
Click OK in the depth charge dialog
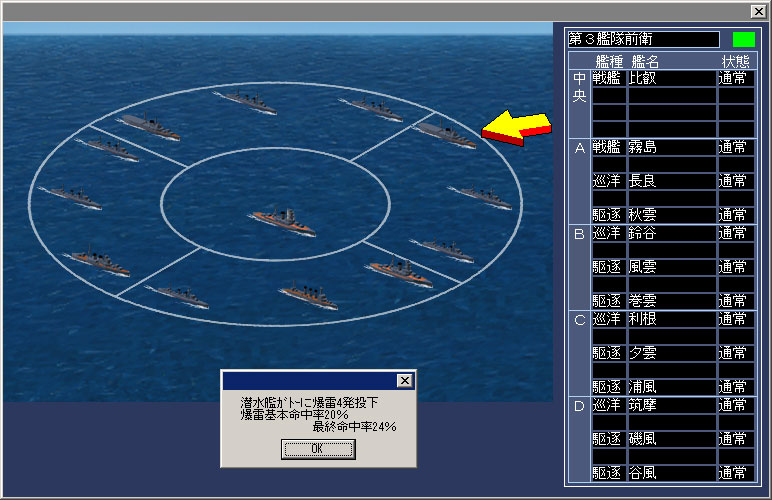click(x=318, y=449)
